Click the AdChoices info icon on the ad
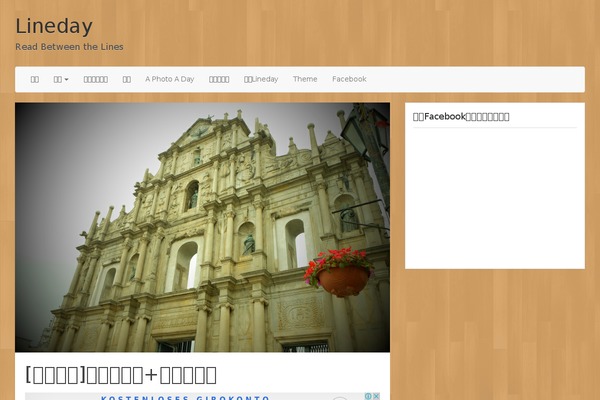This screenshot has height=400, width=600. click(x=368, y=396)
